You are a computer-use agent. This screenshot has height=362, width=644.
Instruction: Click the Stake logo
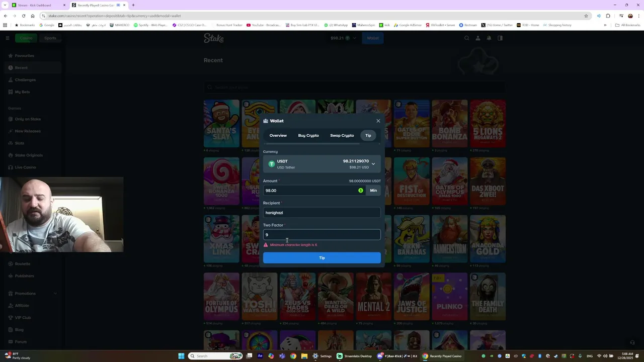pos(214,38)
